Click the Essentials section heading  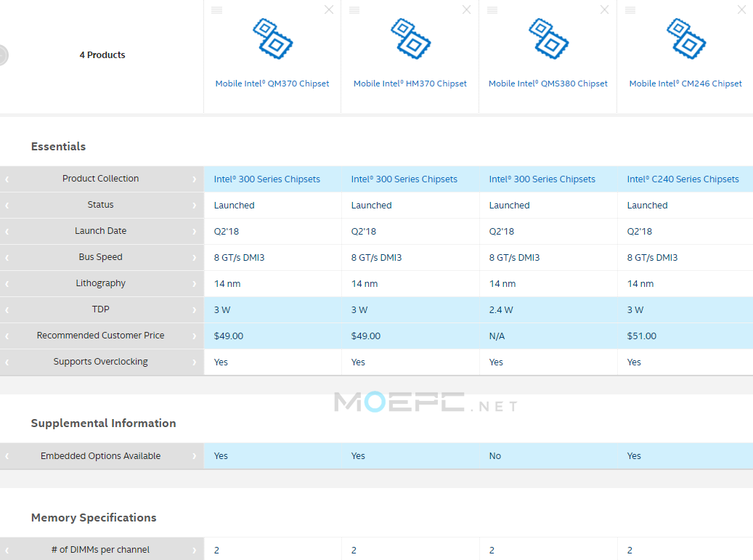(x=58, y=147)
